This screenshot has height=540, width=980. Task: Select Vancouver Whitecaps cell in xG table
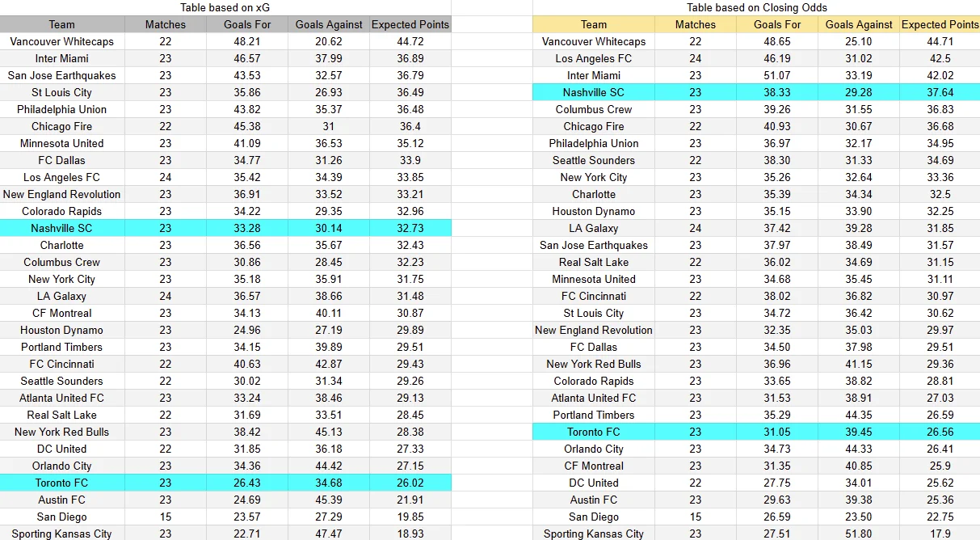click(62, 41)
